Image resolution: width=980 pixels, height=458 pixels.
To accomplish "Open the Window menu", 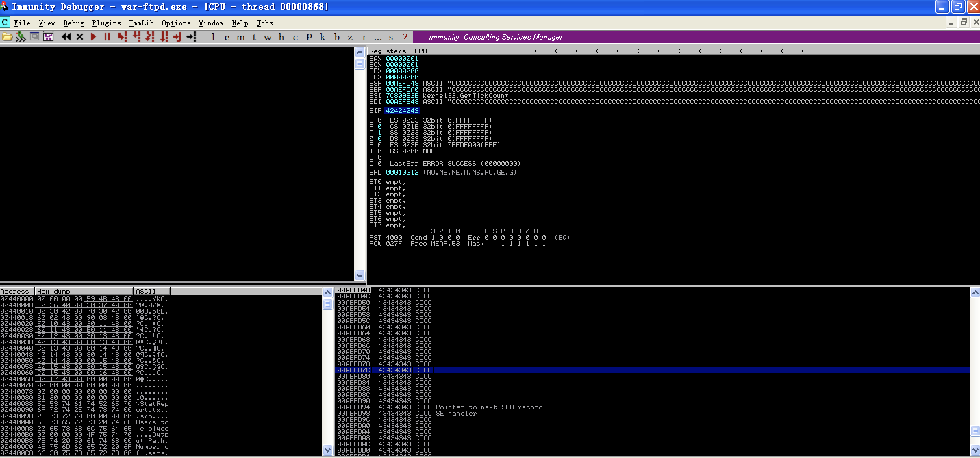I will click(x=211, y=23).
